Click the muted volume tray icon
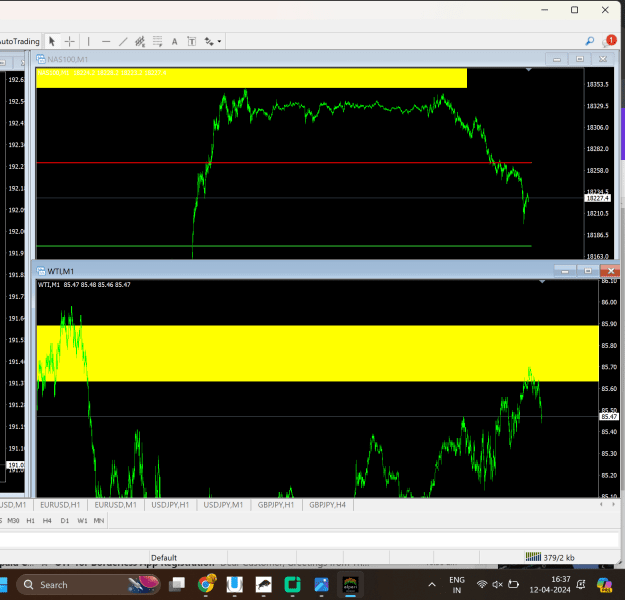This screenshot has width=625, height=600. point(497,584)
